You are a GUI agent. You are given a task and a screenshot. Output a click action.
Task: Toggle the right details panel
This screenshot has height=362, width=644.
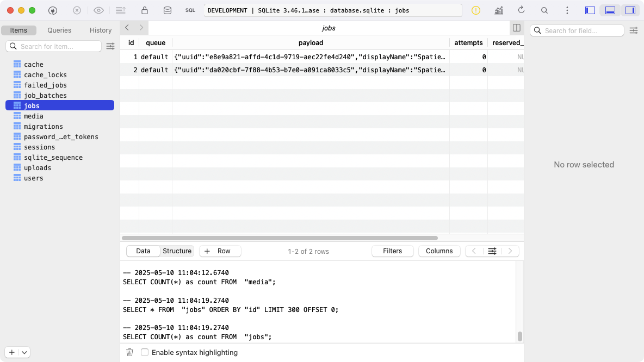630,10
